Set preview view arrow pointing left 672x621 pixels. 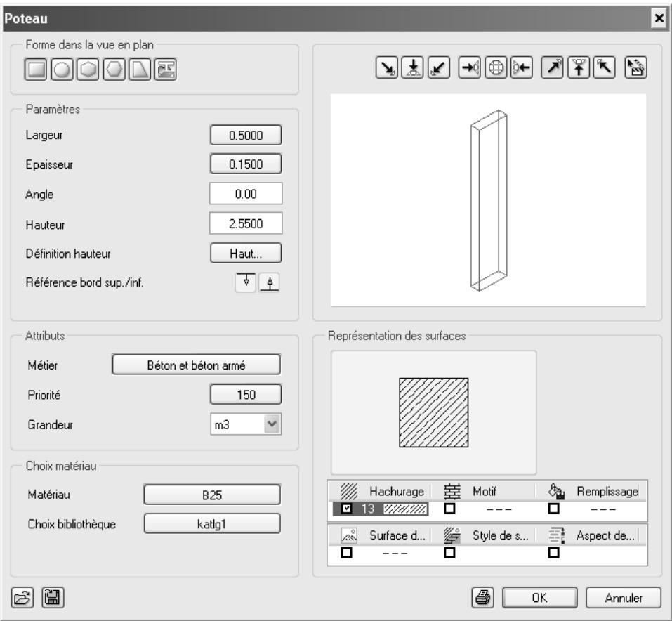(x=522, y=67)
